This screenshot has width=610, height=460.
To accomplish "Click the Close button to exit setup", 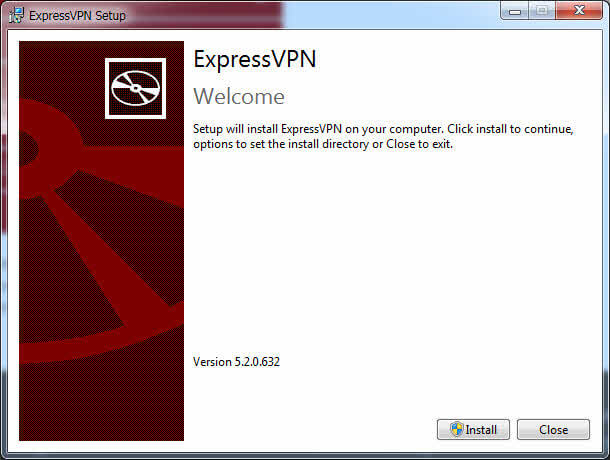I will (x=553, y=430).
